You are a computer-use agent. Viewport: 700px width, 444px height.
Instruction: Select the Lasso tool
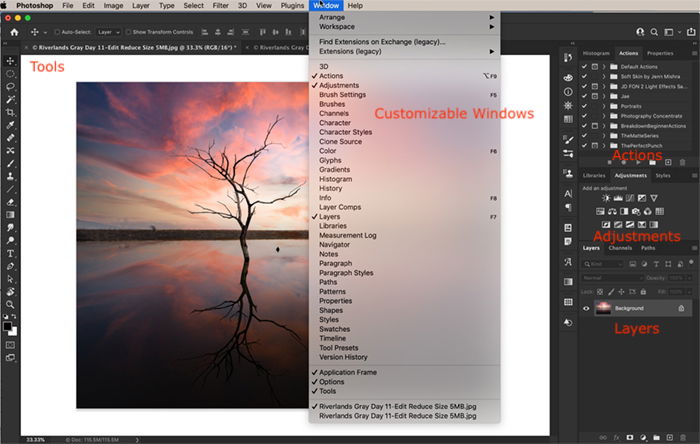[x=10, y=86]
